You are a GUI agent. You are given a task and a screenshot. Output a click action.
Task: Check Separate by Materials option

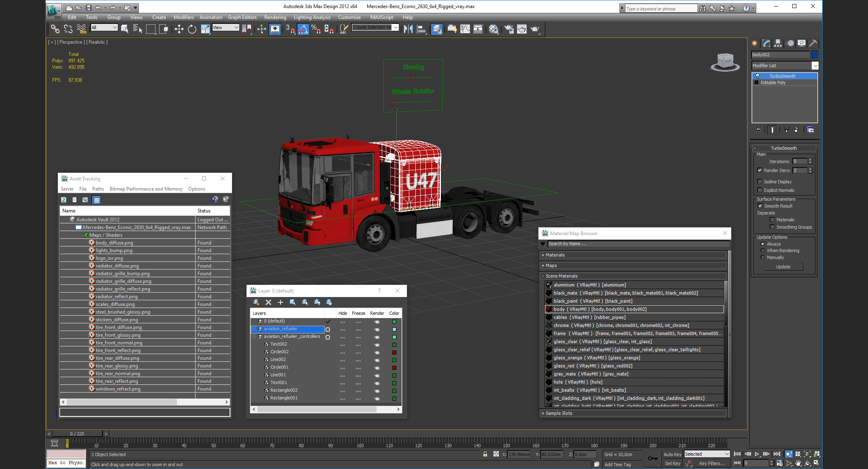pos(772,220)
